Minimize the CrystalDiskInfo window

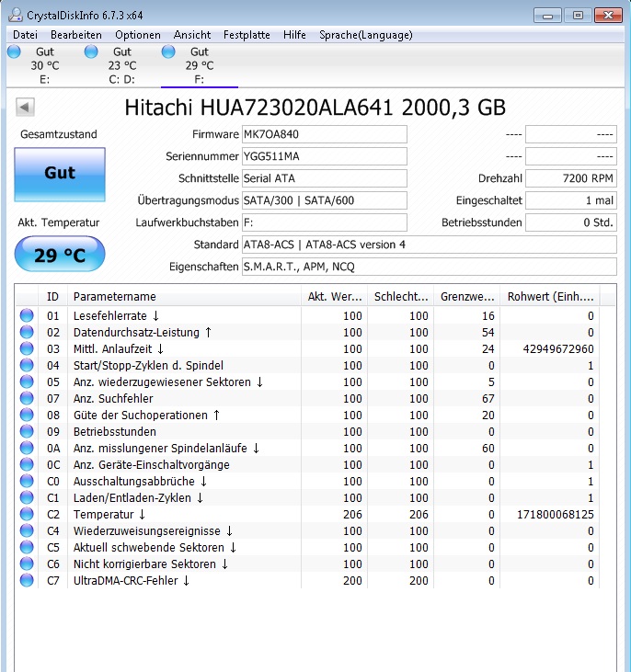547,16
